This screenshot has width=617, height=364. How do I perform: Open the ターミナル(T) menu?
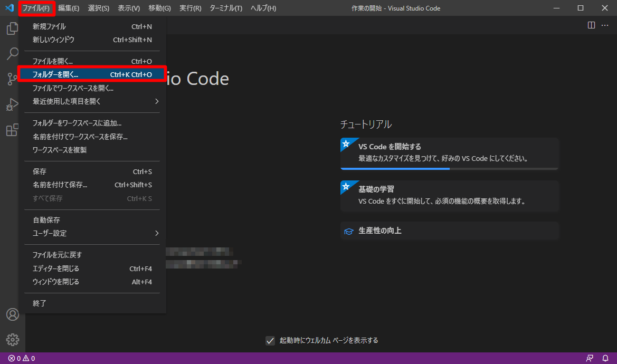[226, 8]
